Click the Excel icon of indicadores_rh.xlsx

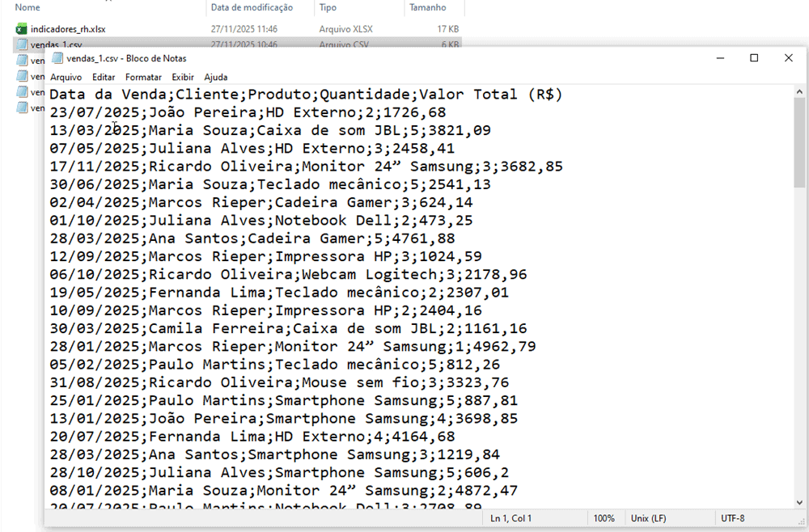[22, 29]
